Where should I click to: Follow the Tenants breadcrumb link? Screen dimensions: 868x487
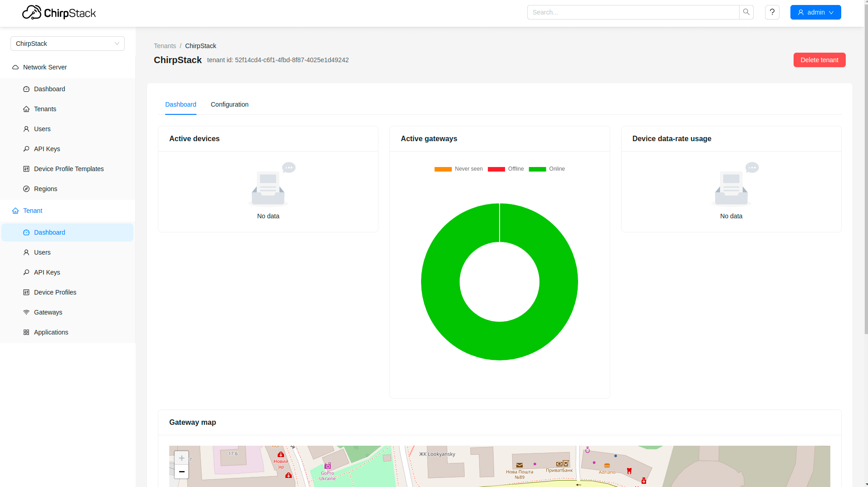pos(165,46)
